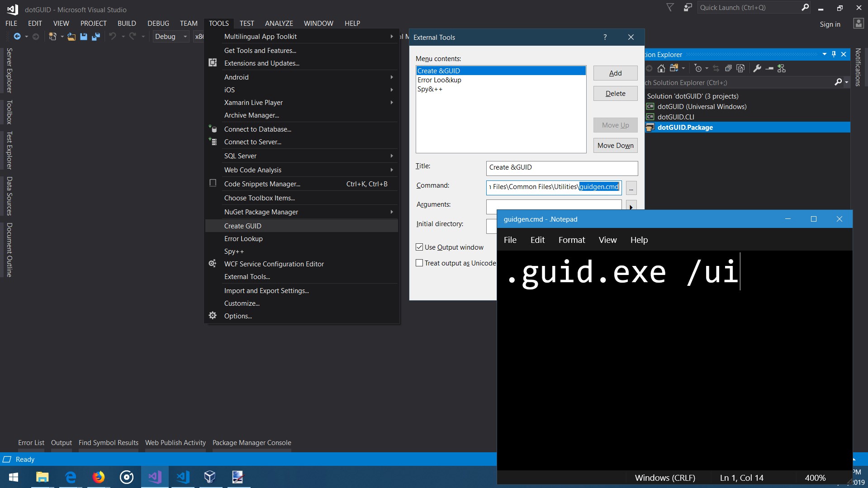Open the Notepad Format menu
Viewport: 868px width, 488px height.
(572, 240)
